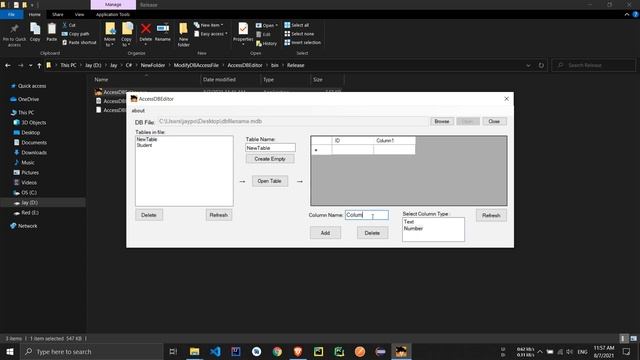640x360 pixels.
Task: Click the Delete column button beside Add
Action: click(372, 233)
